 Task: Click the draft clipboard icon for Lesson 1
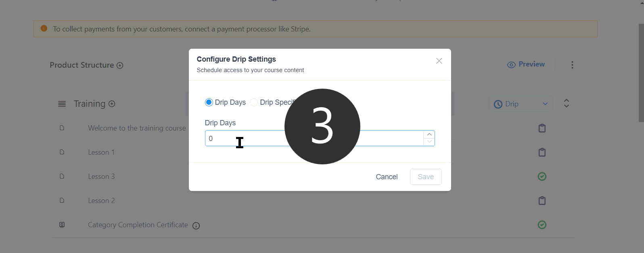coord(542,152)
